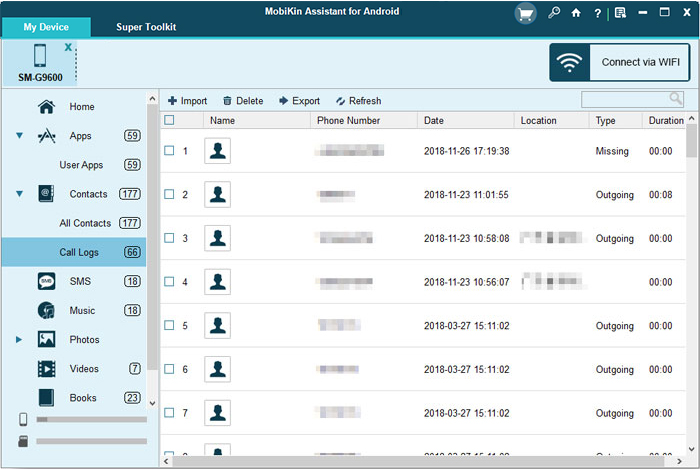Viewport: 700px width, 469px height.
Task: Click call log table scroll up arrow
Action: 692,118
